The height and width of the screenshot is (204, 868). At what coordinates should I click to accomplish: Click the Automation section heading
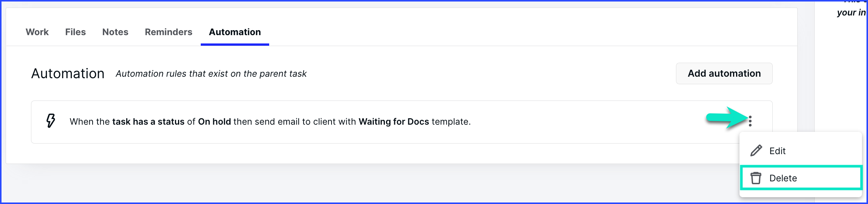[68, 73]
